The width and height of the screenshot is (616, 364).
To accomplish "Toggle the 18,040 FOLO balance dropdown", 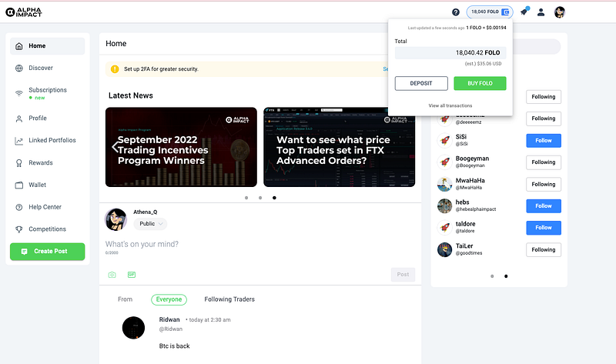I will [490, 12].
